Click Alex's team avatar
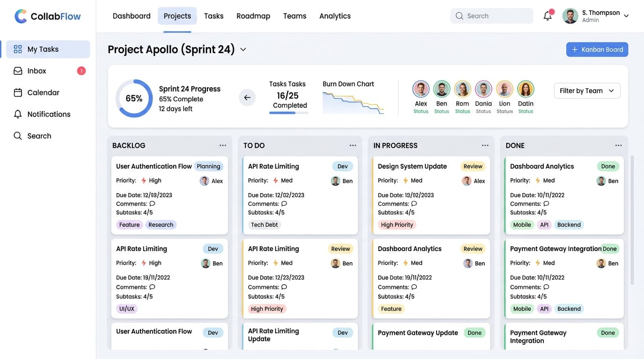 click(x=421, y=89)
